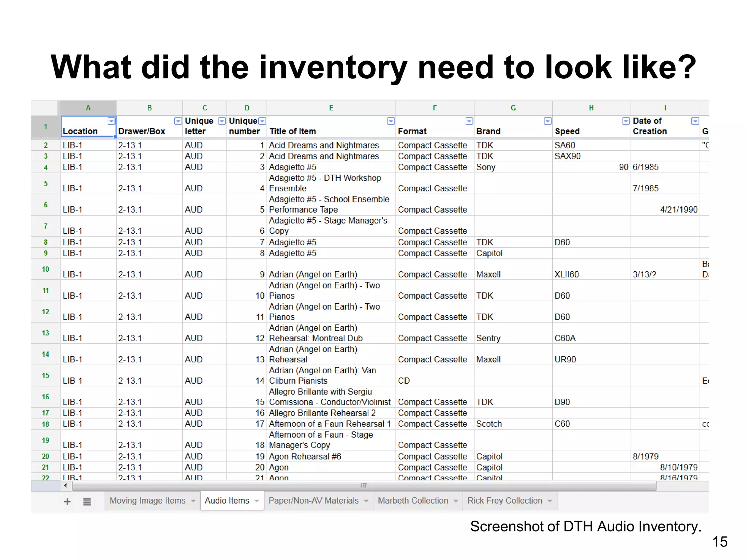Open Unique letter column filter dropdown
This screenshot has height=560, width=747.
tap(222, 121)
